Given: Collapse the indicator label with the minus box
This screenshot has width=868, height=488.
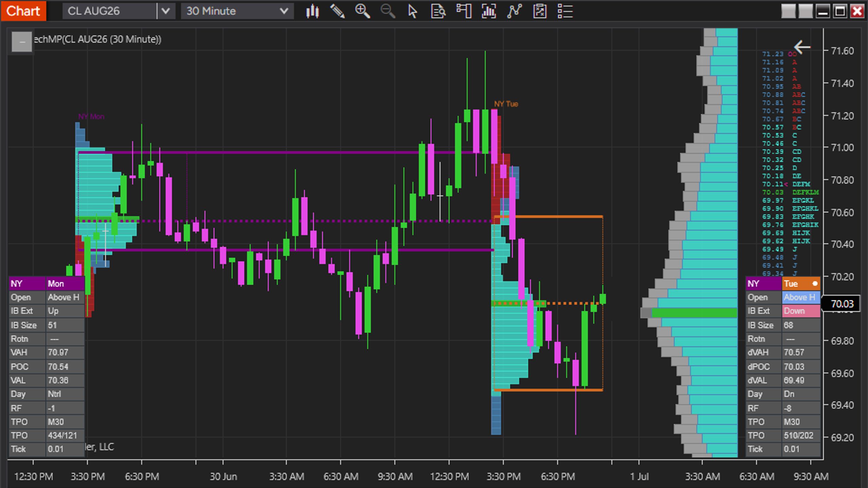Looking at the screenshot, I should click(22, 42).
